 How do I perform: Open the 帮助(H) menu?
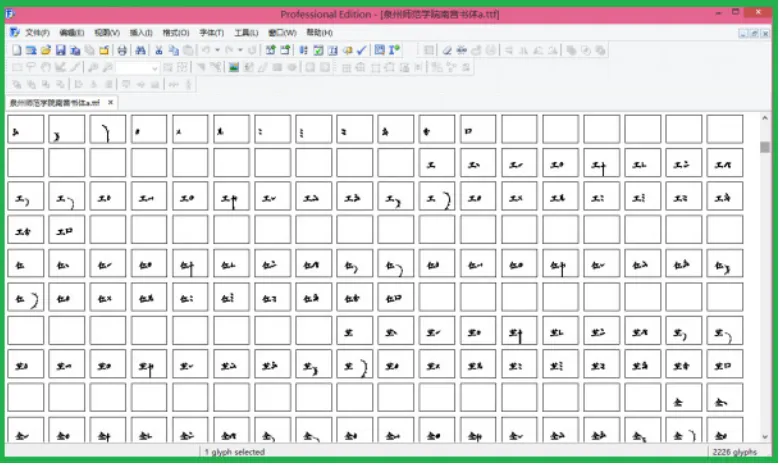click(x=319, y=33)
